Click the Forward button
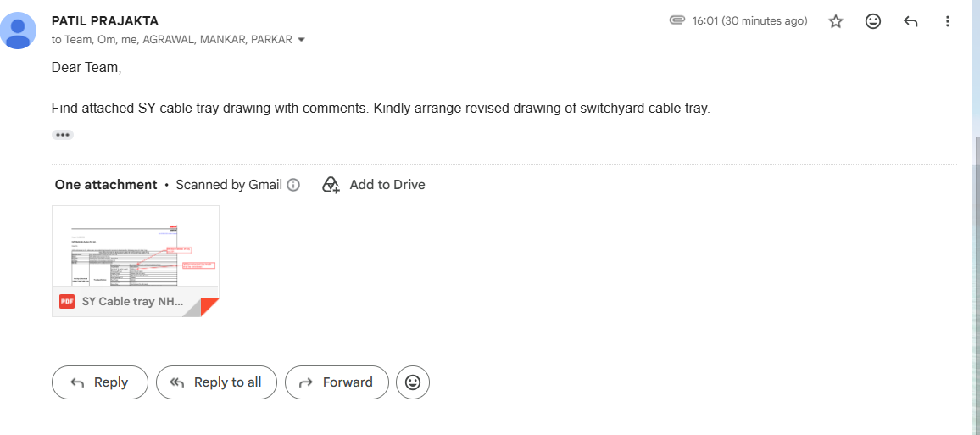The height and width of the screenshot is (435, 980). pos(337,382)
